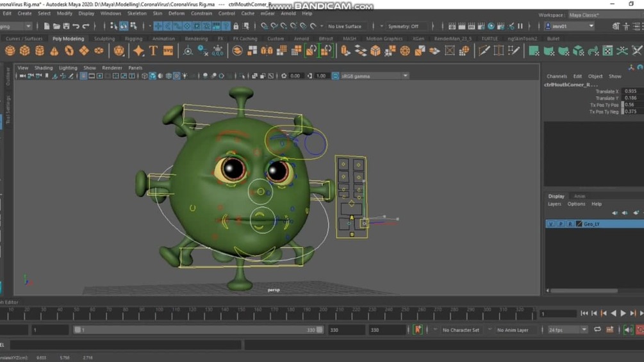Click the Undo arrow icon
The width and height of the screenshot is (644, 362).
pyautogui.click(x=76, y=26)
